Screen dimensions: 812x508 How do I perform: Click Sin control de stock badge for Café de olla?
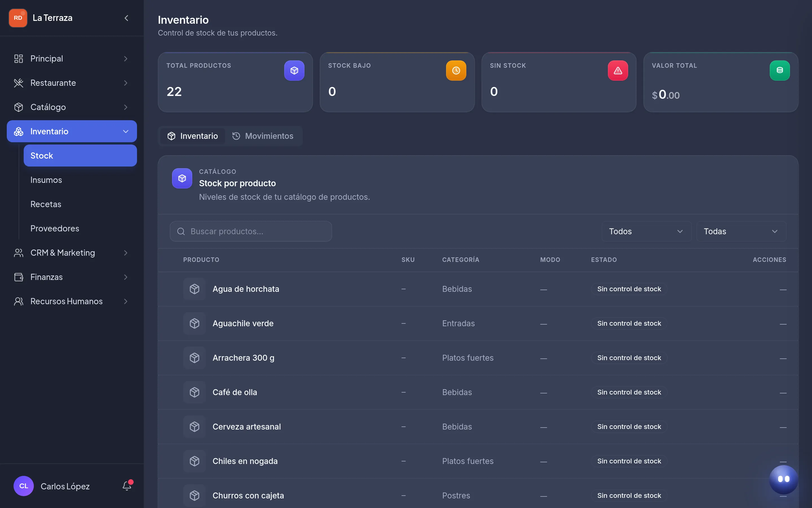pos(629,392)
